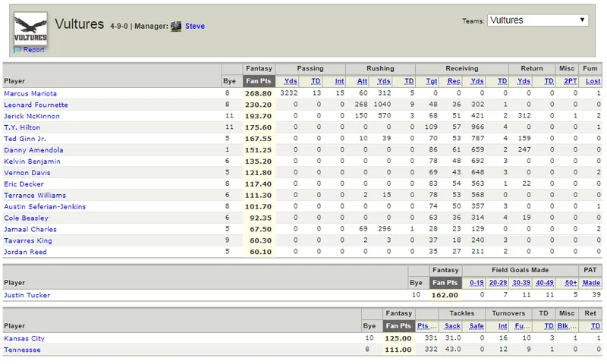The image size is (607, 364).
Task: Open manager Steve's profile link
Action: tap(195, 26)
